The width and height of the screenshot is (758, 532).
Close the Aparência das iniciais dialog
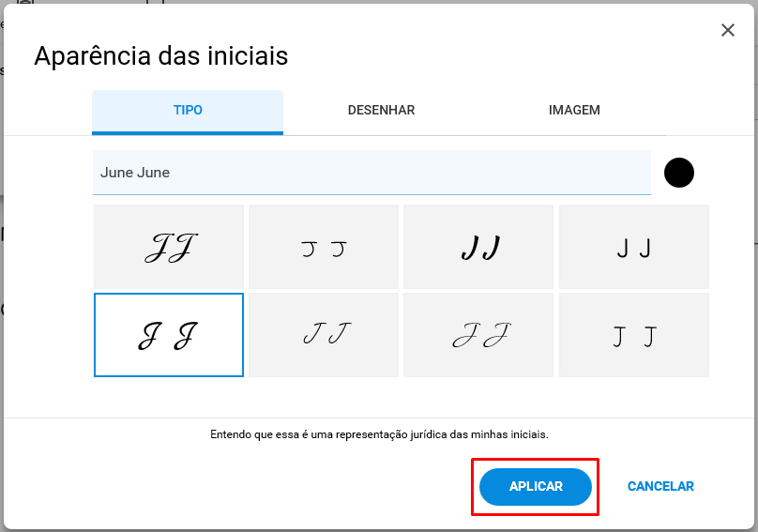coord(728,30)
